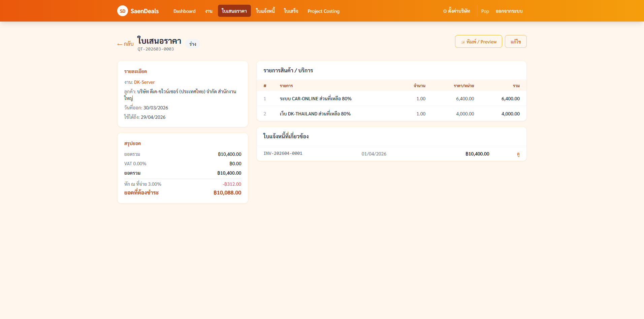This screenshot has width=644, height=319.
Task: Click the Pop user name
Action: tap(485, 11)
